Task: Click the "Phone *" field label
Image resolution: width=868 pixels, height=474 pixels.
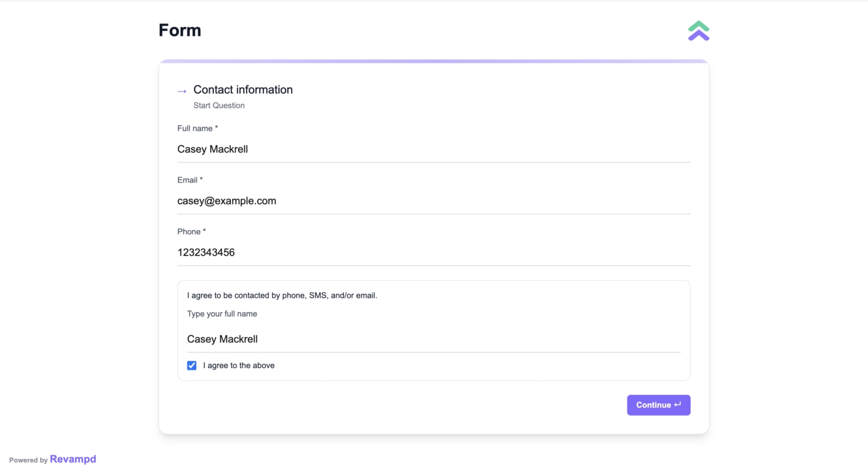Action: (x=191, y=232)
